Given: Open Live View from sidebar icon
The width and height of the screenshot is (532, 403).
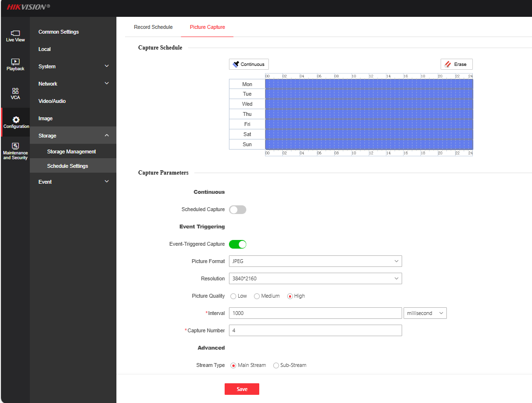Looking at the screenshot, I should point(15,36).
